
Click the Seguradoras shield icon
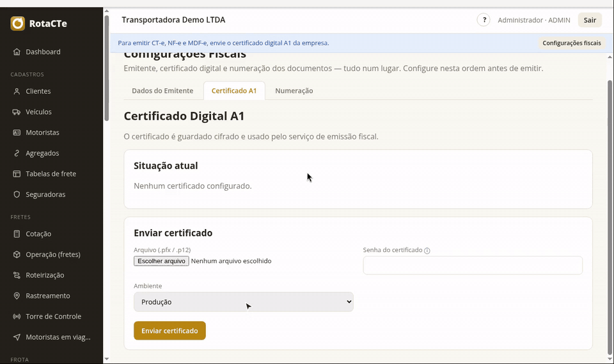tap(17, 194)
